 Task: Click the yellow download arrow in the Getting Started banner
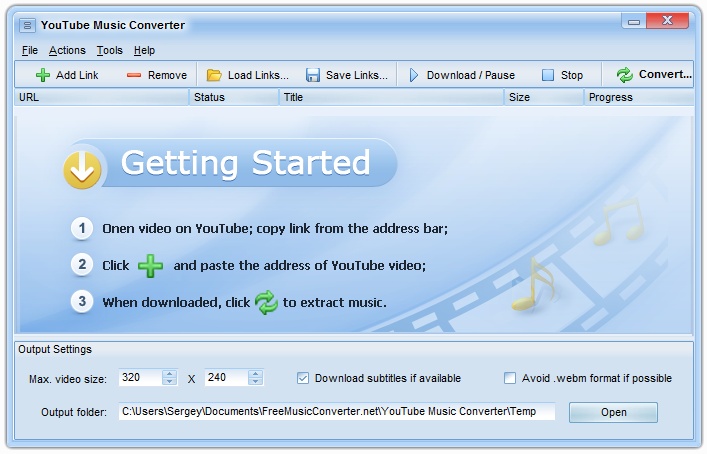click(82, 170)
